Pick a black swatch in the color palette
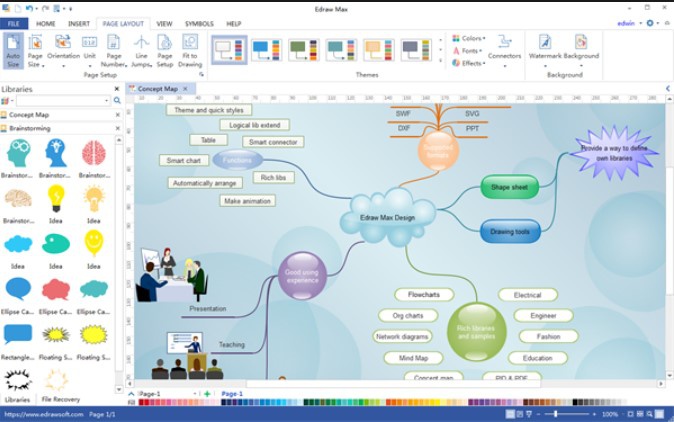This screenshot has width=674, height=422. click(575, 403)
